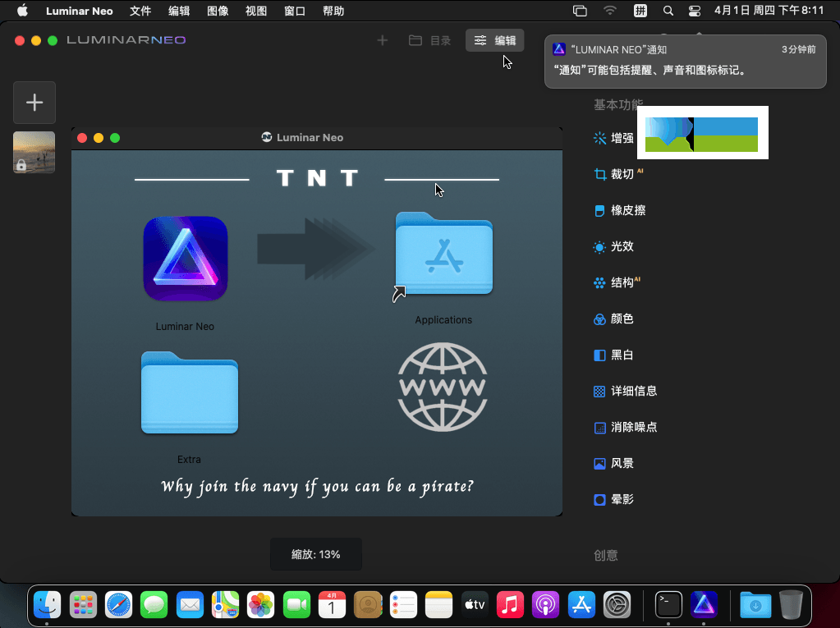
Task: Open Reminders from the Dock
Action: 403,605
